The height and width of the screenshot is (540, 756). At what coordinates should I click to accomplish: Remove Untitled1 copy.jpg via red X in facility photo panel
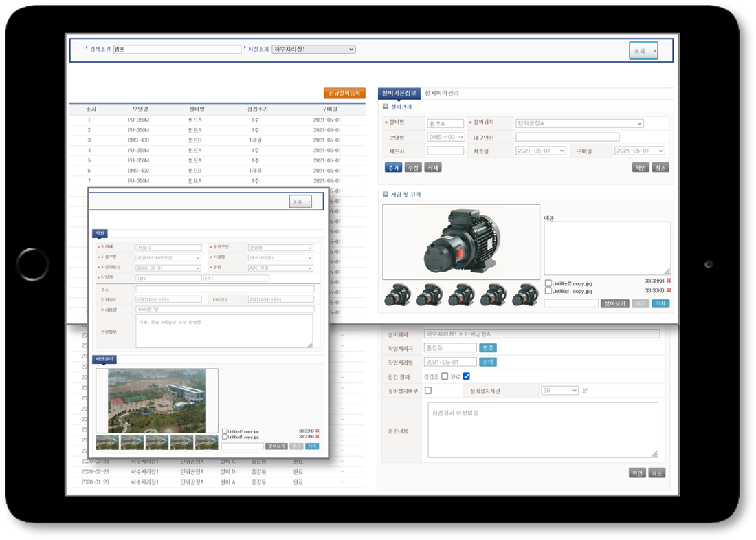(x=317, y=437)
